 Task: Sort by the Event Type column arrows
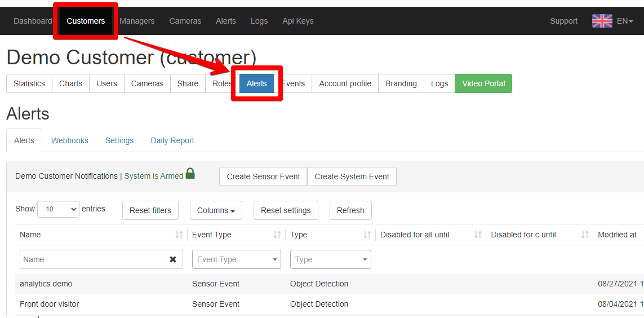coord(277,235)
